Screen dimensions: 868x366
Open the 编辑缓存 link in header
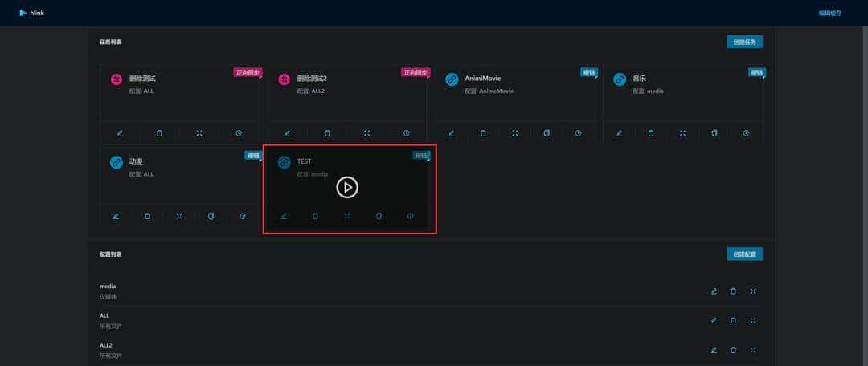point(830,14)
